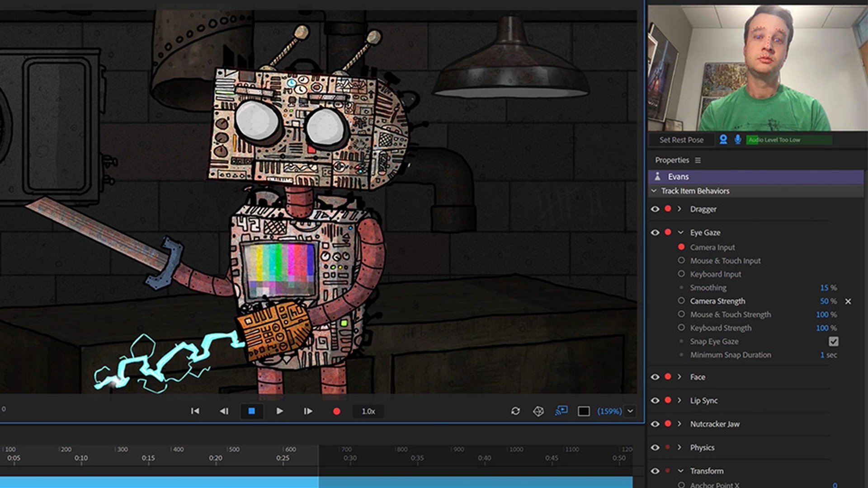Hide the Physics behavior eye icon
868x488 pixels.
pyautogui.click(x=655, y=447)
